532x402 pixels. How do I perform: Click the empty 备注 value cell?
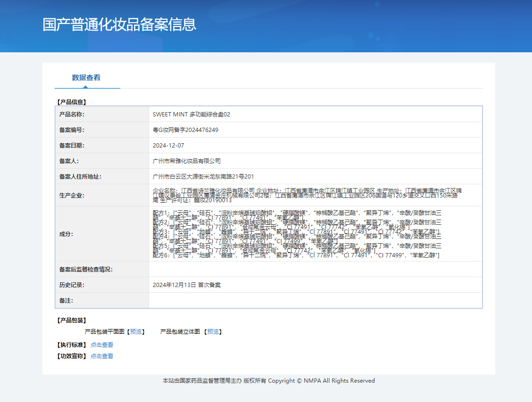315,301
